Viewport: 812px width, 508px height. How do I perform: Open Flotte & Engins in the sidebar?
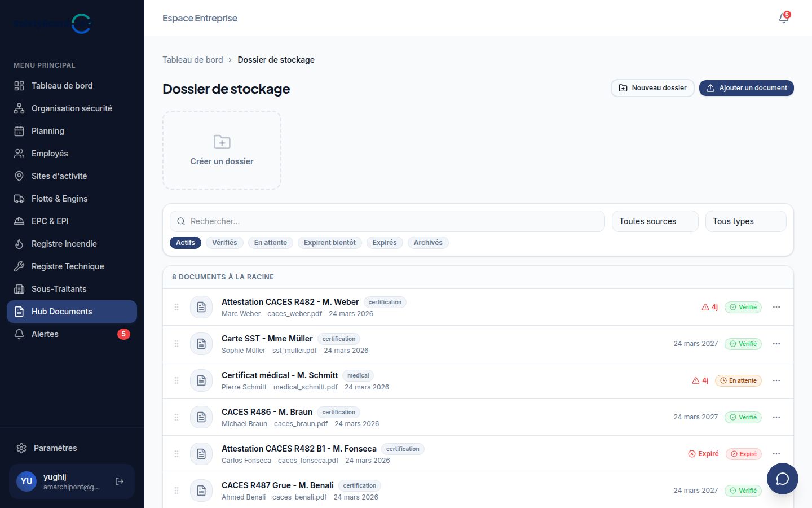(72, 199)
